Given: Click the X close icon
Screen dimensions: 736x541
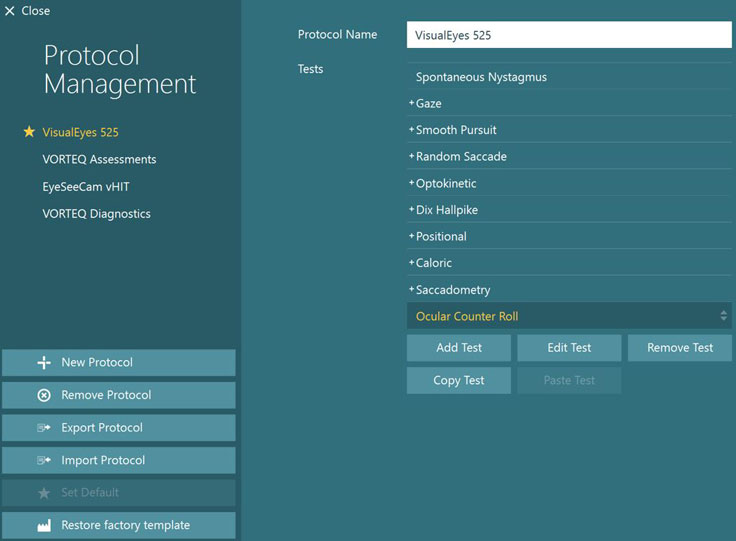Looking at the screenshot, I should (9, 11).
